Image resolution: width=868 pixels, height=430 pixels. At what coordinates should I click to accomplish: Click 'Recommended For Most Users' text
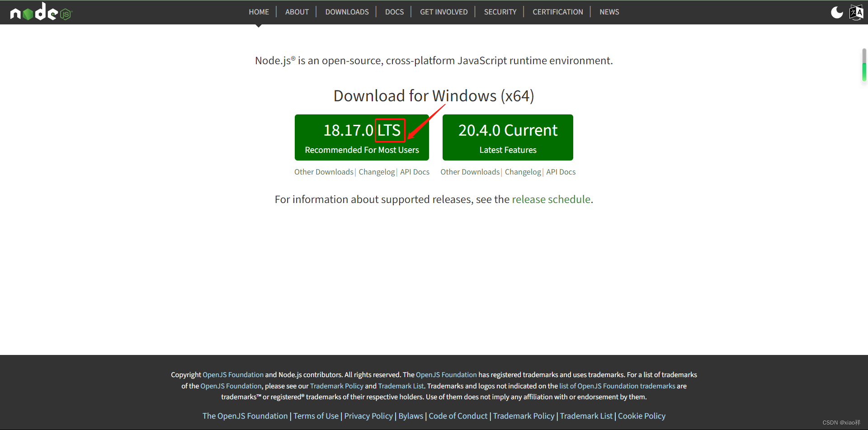pyautogui.click(x=362, y=150)
